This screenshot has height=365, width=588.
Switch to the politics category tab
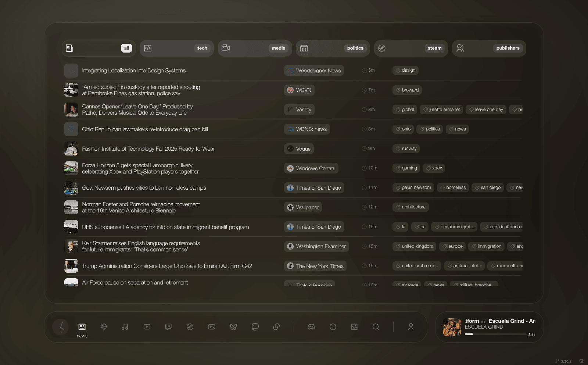coord(333,48)
